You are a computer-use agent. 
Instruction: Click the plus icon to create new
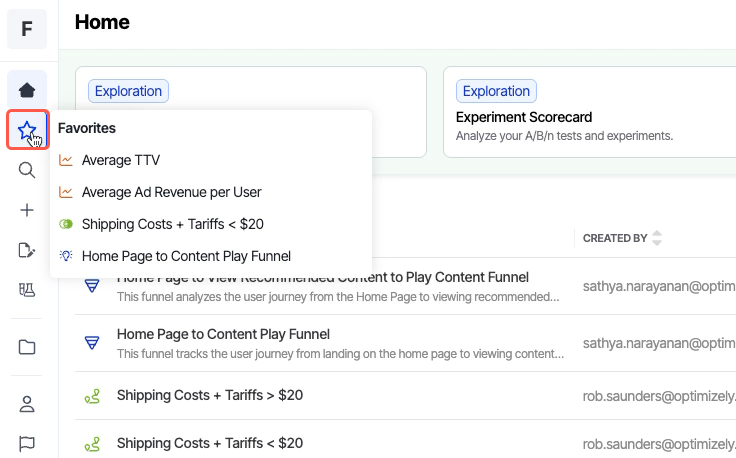coord(27,210)
